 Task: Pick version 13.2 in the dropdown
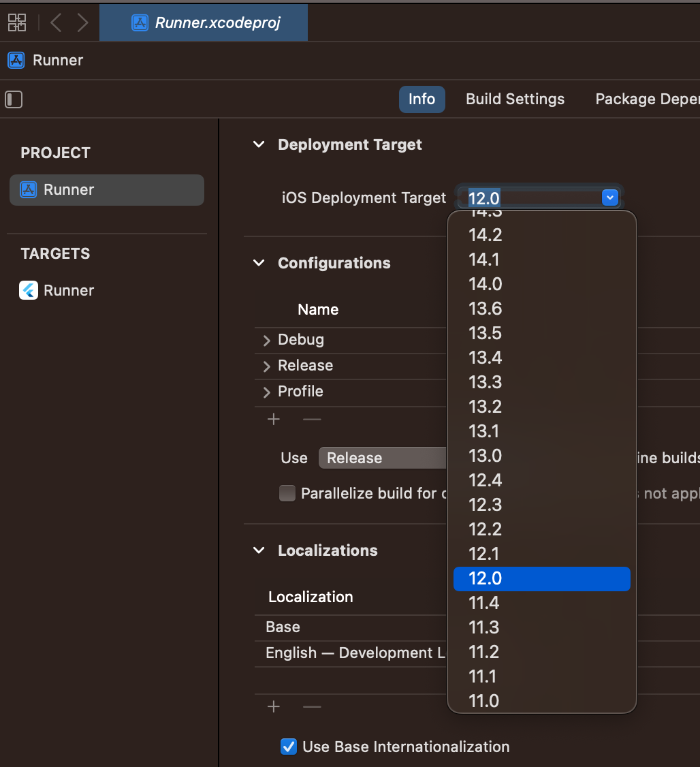(x=541, y=407)
